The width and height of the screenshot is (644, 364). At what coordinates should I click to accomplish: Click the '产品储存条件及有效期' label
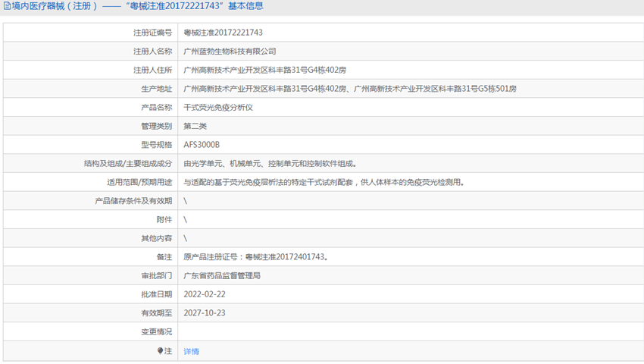pyautogui.click(x=133, y=201)
